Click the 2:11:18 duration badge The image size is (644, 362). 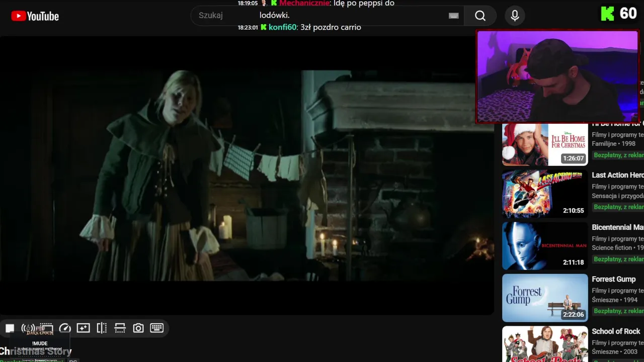tap(574, 262)
